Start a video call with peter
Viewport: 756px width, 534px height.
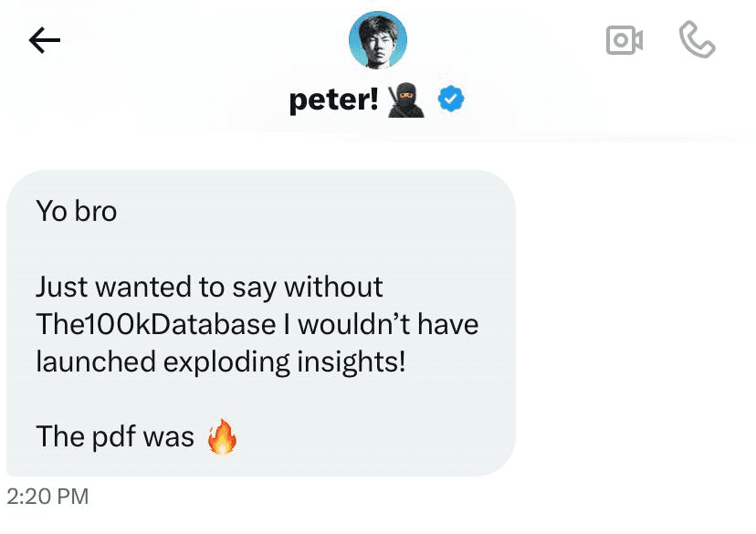tap(625, 40)
